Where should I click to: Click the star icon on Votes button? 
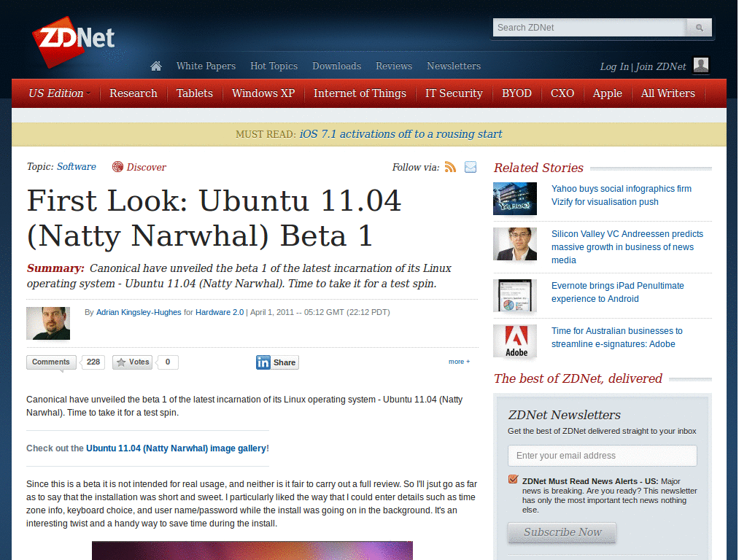pyautogui.click(x=121, y=362)
